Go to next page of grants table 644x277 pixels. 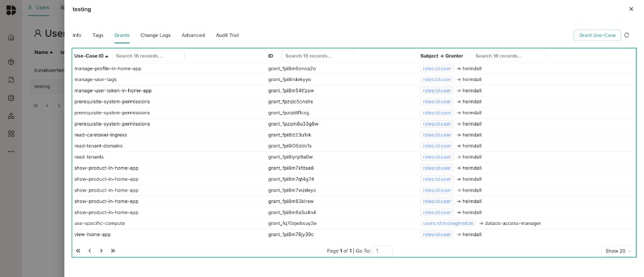101,251
